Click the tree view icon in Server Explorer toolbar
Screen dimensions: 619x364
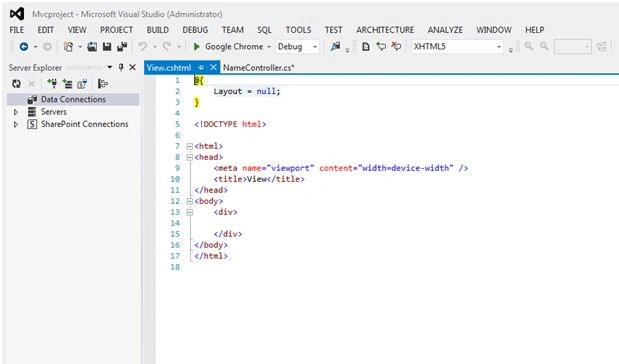(x=103, y=84)
